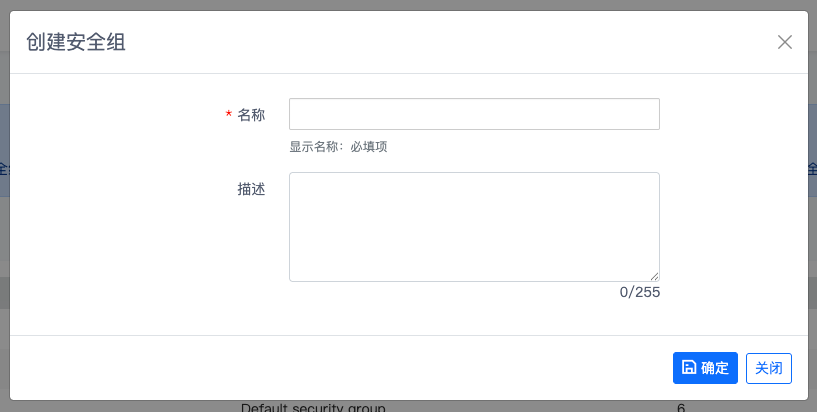Click the 创建安全组 dialog title

coord(76,42)
